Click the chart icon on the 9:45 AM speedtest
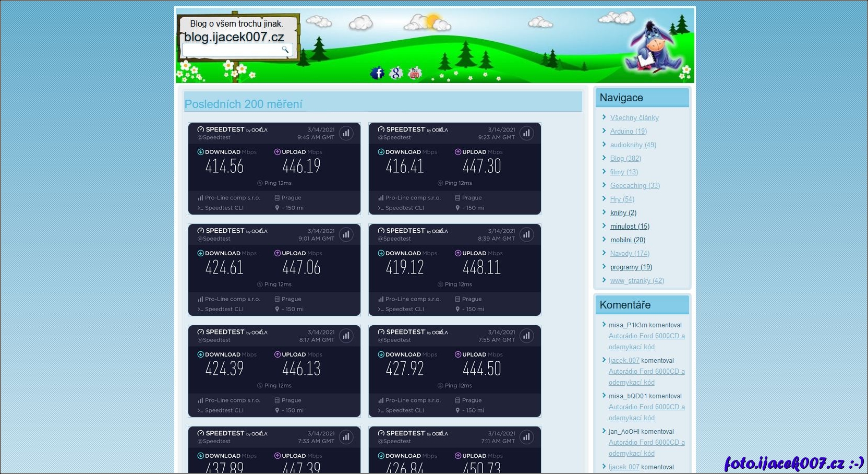The width and height of the screenshot is (868, 474). coord(346,133)
